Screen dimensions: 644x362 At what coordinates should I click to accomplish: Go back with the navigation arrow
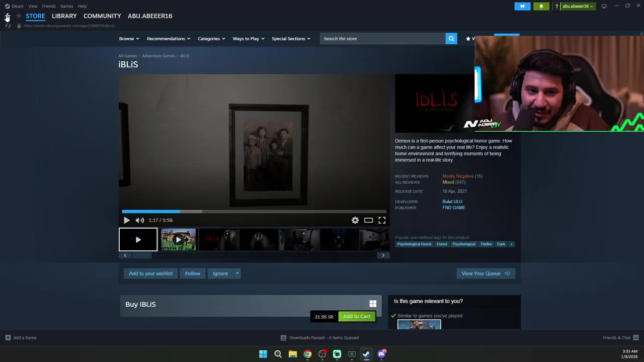[x=7, y=16]
